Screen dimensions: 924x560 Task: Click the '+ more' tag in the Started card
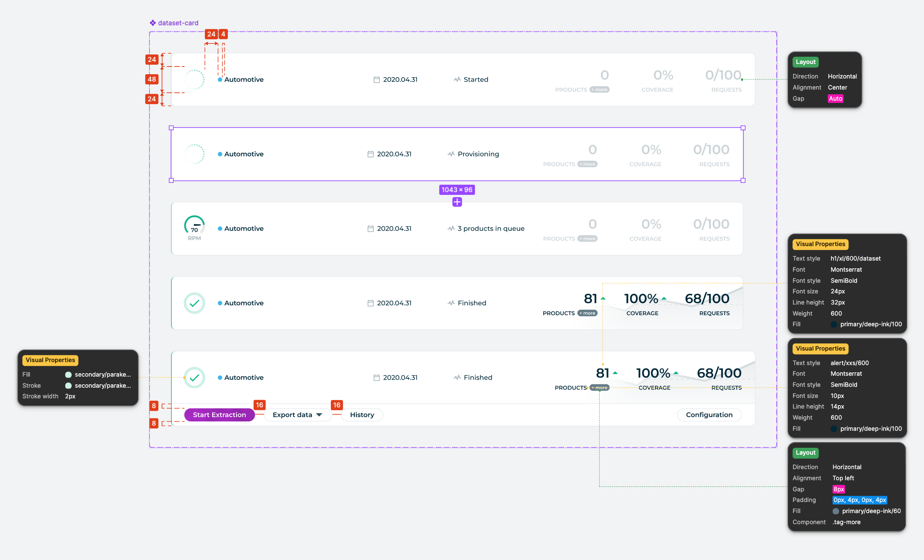click(600, 90)
